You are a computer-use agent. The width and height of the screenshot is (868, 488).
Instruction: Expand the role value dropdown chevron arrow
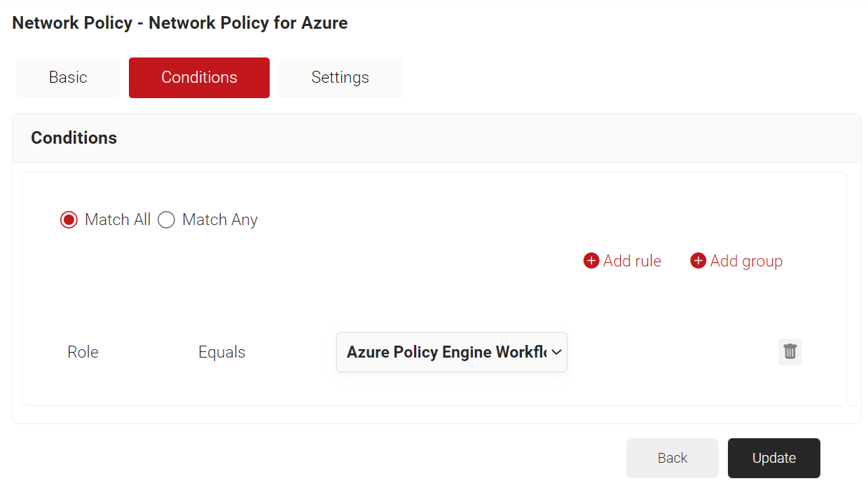tap(557, 352)
